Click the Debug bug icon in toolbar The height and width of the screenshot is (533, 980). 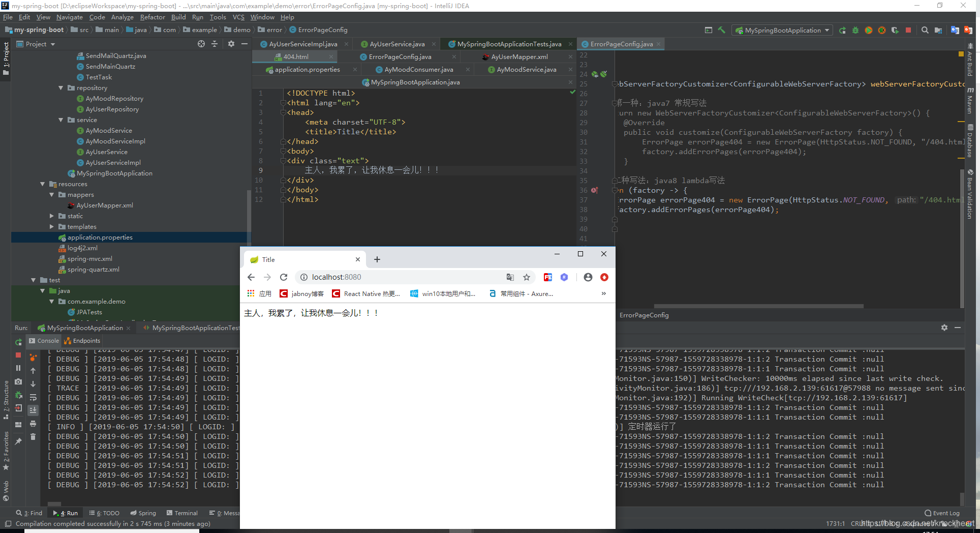(x=855, y=30)
